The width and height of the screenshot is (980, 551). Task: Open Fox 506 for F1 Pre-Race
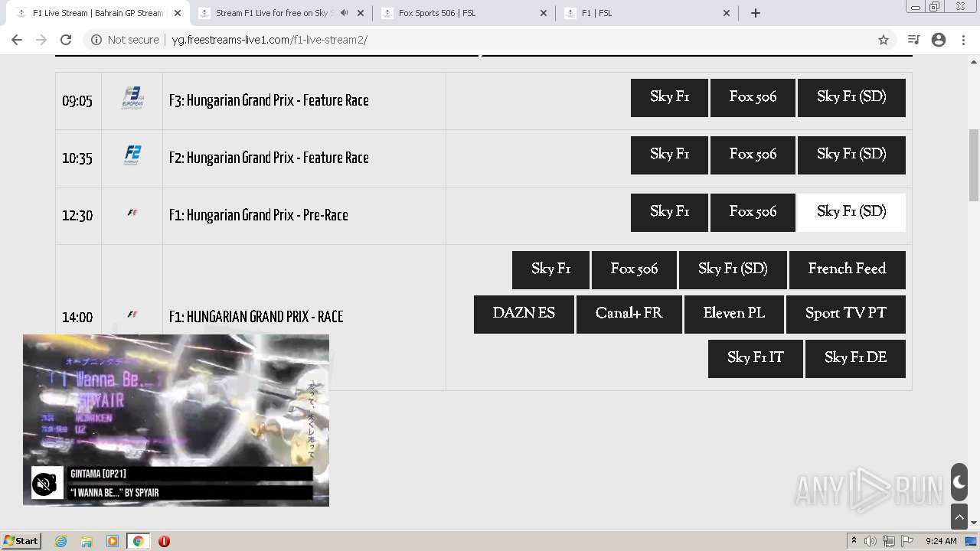(753, 212)
